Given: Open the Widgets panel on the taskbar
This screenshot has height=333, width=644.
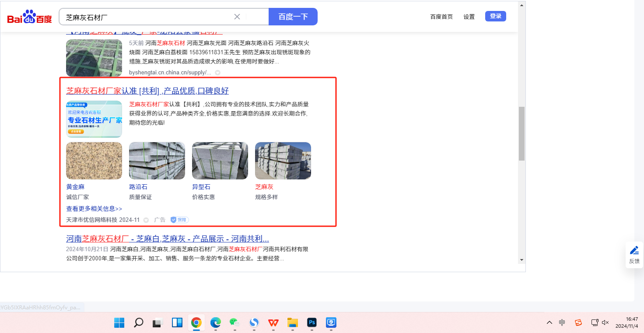Looking at the screenshot, I should click(177, 323).
